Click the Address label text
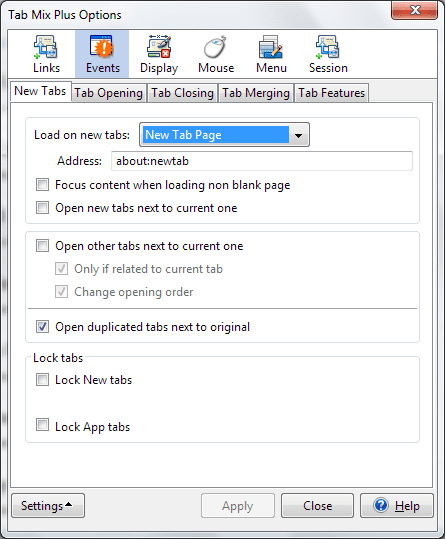Image resolution: width=446 pixels, height=539 pixels. click(x=79, y=161)
